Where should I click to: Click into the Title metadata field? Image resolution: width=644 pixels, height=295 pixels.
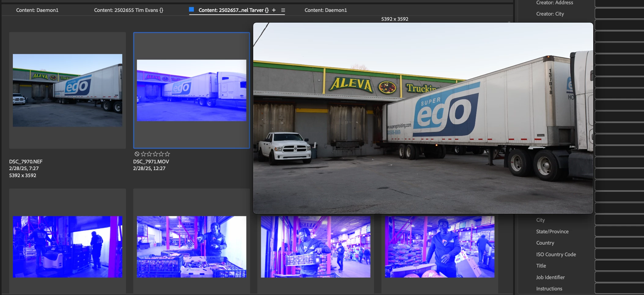point(619,266)
